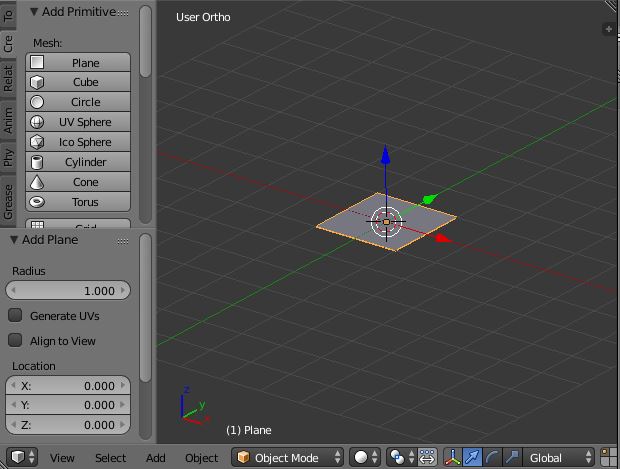Add a Cone mesh primitive
The width and height of the screenshot is (620, 469).
(x=78, y=182)
